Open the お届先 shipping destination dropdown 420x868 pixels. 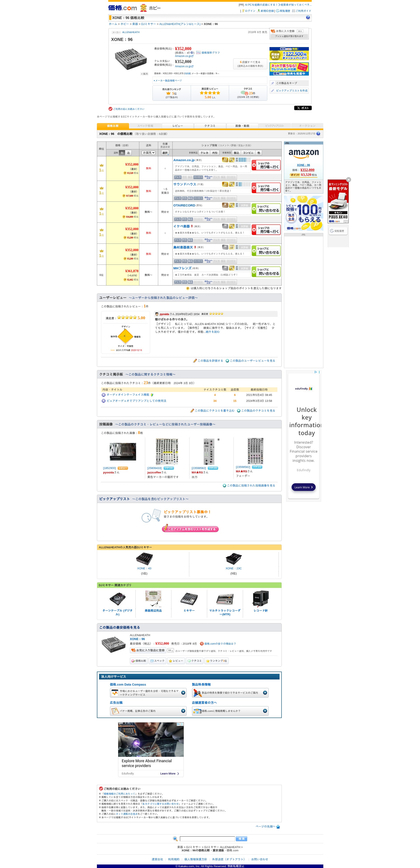coord(148,153)
